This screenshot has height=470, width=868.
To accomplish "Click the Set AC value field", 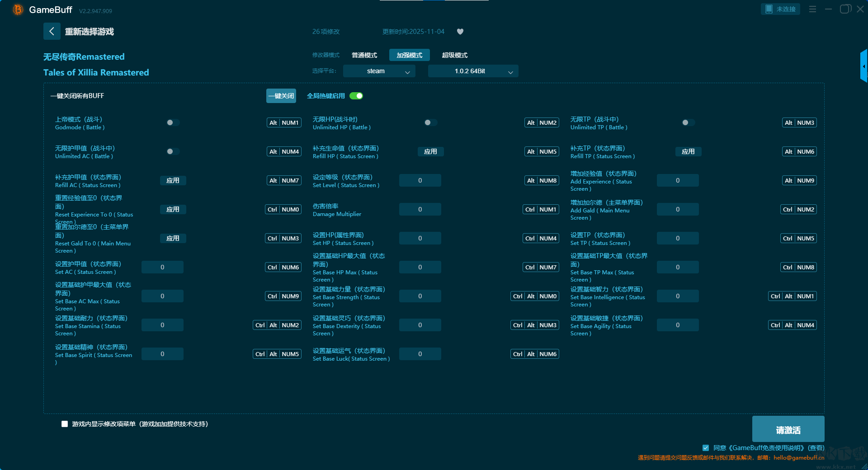I will (x=162, y=267).
